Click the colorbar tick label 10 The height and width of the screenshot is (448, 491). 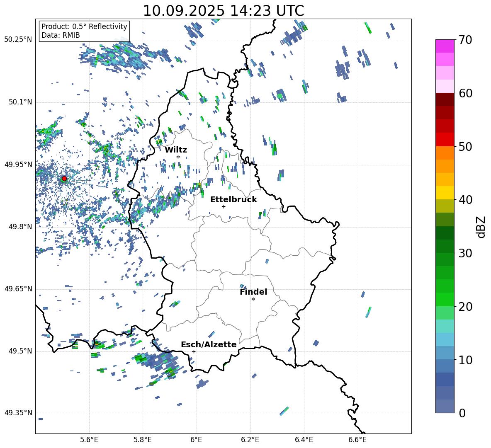[465, 360]
